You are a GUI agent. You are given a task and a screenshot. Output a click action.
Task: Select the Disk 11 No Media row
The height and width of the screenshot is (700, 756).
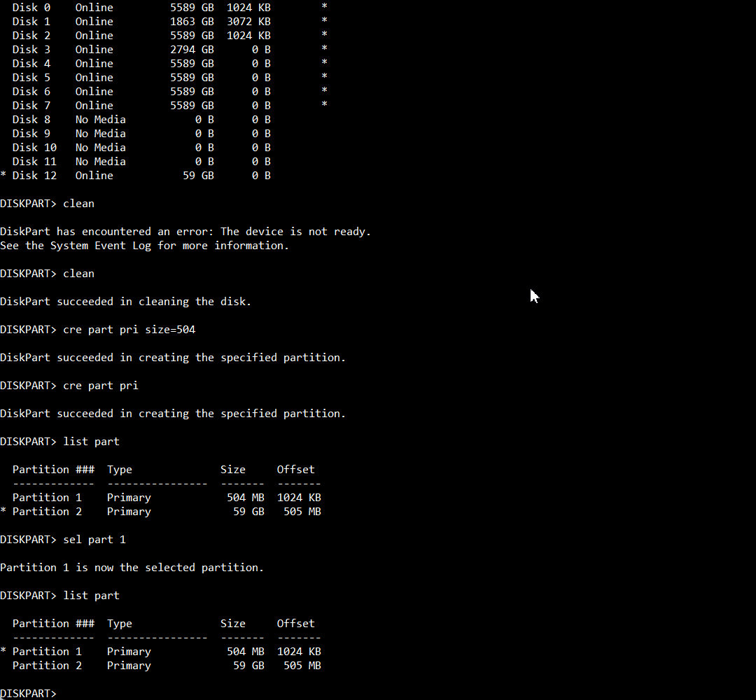coord(141,162)
